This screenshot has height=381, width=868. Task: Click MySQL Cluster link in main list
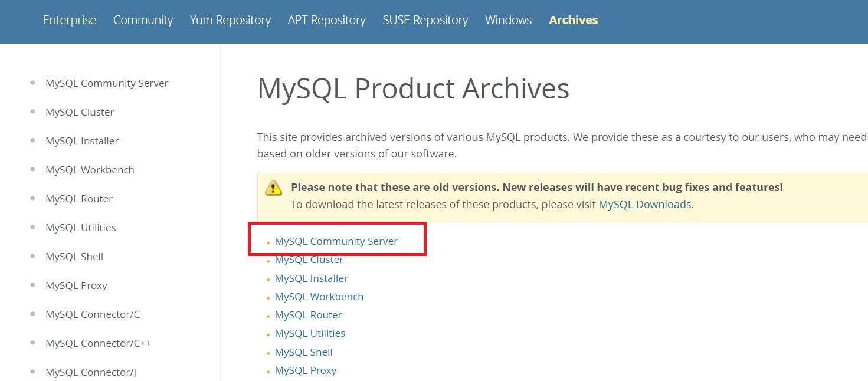pyautogui.click(x=309, y=260)
